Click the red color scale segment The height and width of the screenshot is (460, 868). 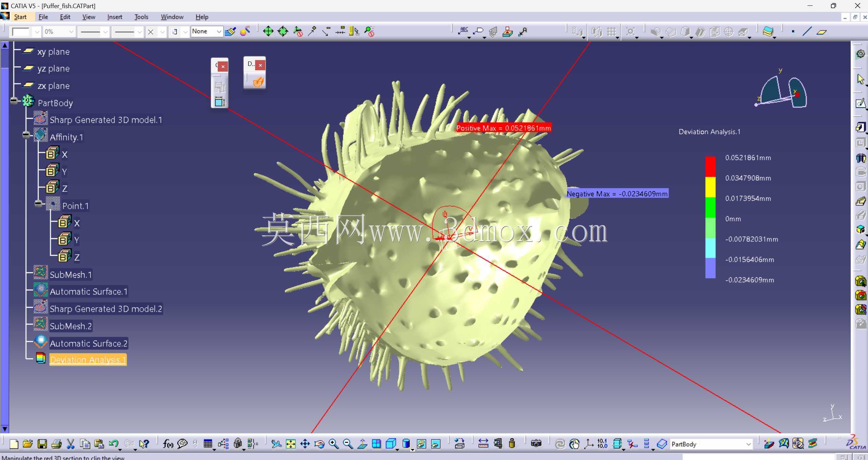point(710,166)
